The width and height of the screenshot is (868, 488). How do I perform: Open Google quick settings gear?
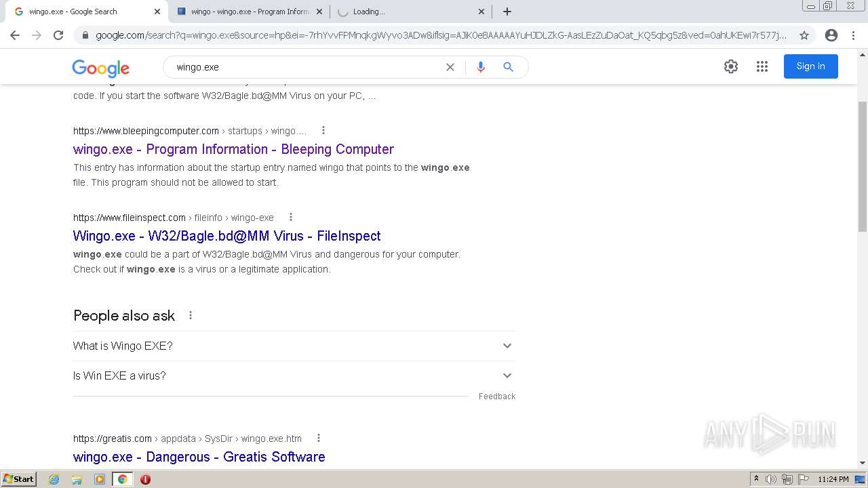731,66
